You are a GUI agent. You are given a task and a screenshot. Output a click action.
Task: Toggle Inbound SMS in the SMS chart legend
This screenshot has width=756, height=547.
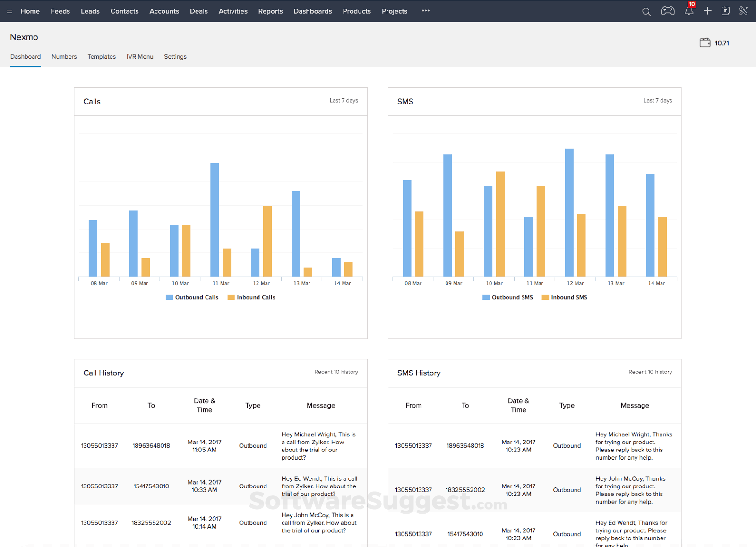564,297
